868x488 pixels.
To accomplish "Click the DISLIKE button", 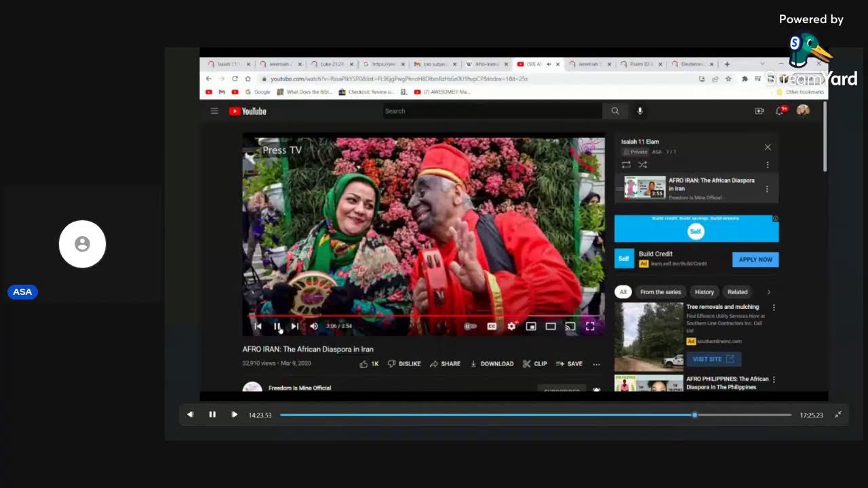I will point(404,364).
